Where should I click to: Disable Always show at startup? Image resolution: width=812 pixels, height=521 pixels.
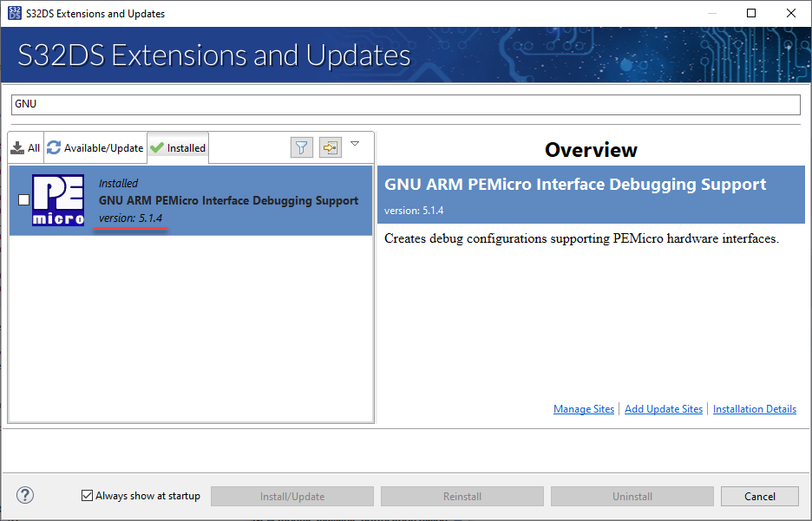[x=87, y=495]
